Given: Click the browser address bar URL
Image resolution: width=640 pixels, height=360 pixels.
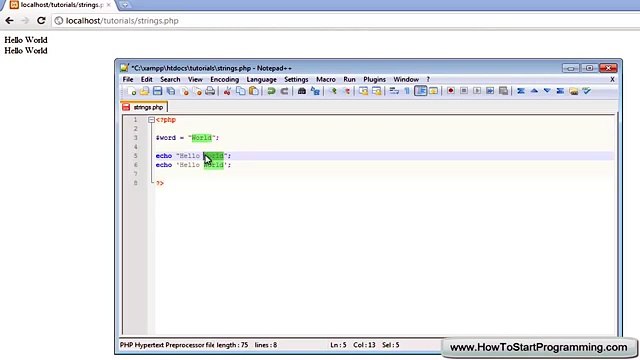Looking at the screenshot, I should click(122, 21).
